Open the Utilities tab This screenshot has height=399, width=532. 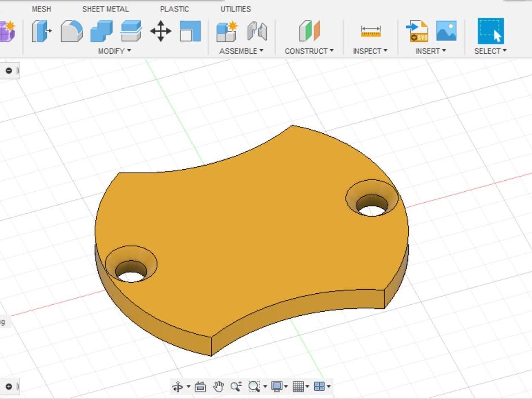(235, 9)
